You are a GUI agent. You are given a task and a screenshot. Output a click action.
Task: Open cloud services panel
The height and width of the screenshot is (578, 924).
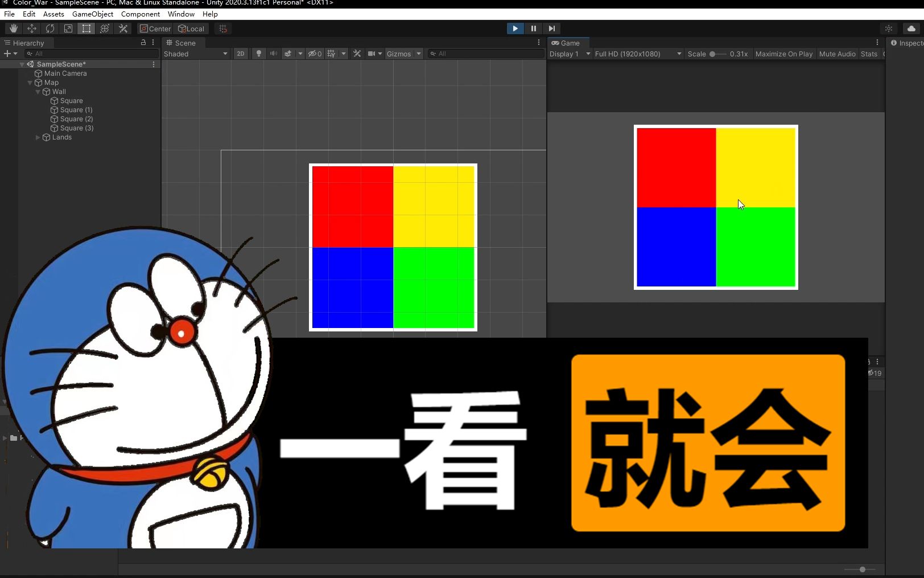click(911, 28)
